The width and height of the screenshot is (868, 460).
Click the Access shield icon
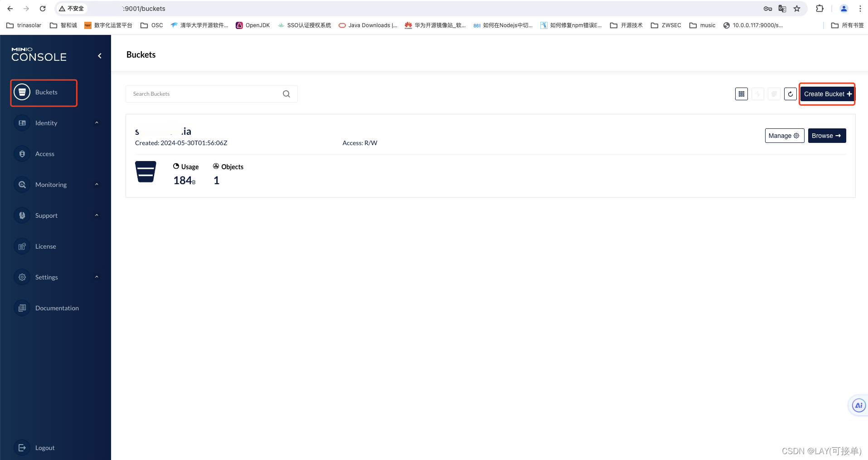(x=22, y=153)
